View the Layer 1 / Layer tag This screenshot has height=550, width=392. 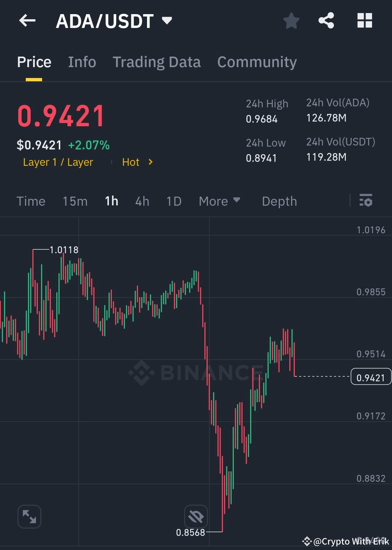(x=58, y=162)
